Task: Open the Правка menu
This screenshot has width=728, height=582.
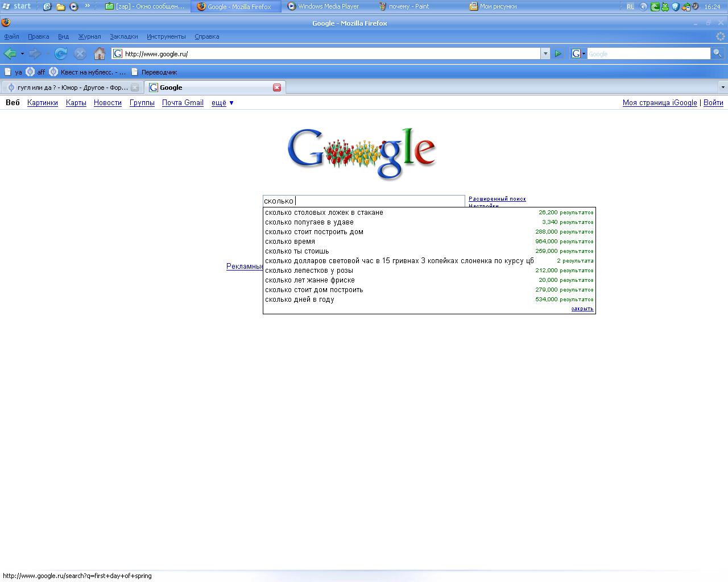Action: tap(38, 36)
